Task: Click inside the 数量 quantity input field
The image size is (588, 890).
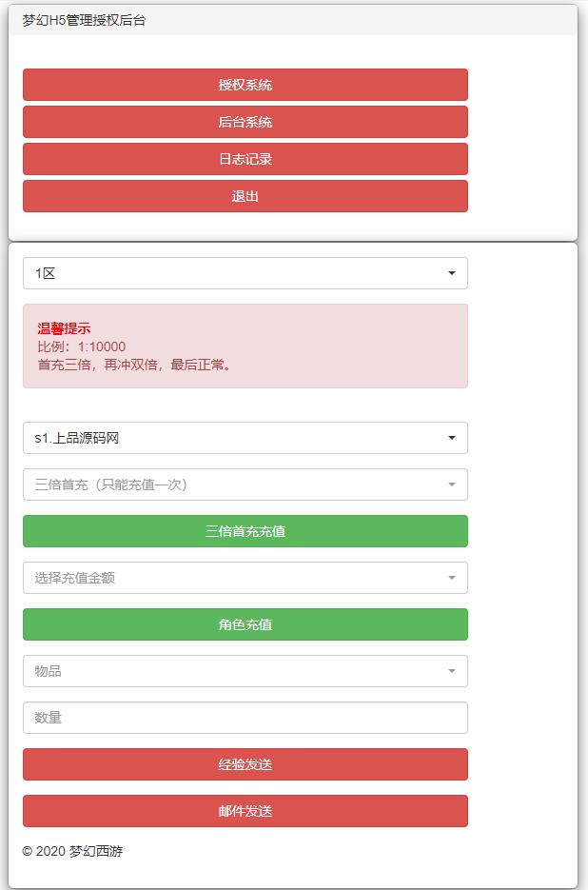Action: 243,718
